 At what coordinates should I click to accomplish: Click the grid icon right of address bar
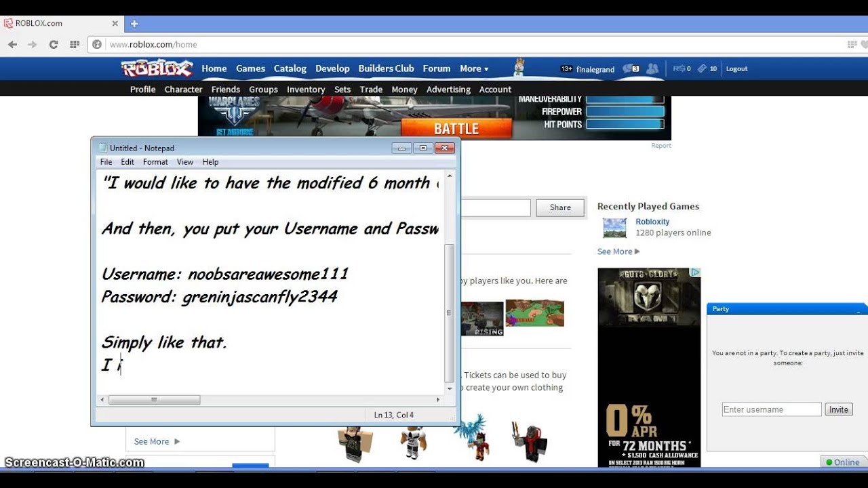[x=852, y=45]
